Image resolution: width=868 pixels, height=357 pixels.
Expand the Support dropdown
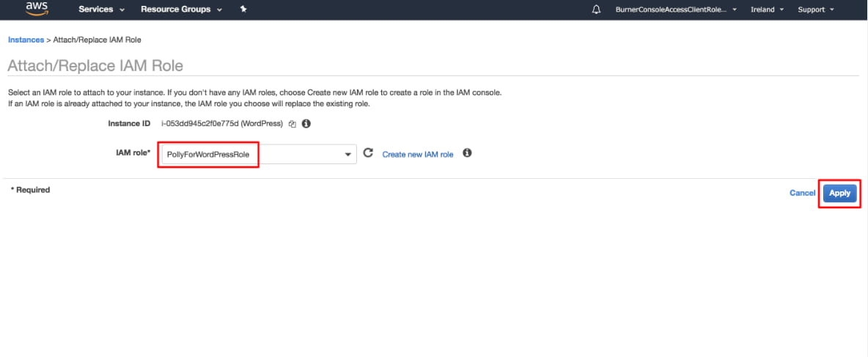[815, 10]
